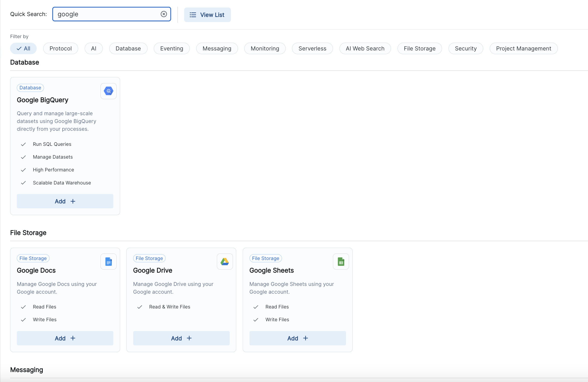Image resolution: width=588 pixels, height=382 pixels.
Task: Click File Storage tag on Google Docs card
Action: [x=33, y=258]
